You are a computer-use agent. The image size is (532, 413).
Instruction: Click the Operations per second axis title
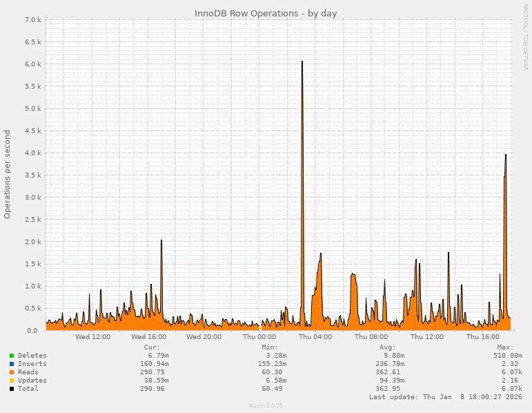point(8,174)
